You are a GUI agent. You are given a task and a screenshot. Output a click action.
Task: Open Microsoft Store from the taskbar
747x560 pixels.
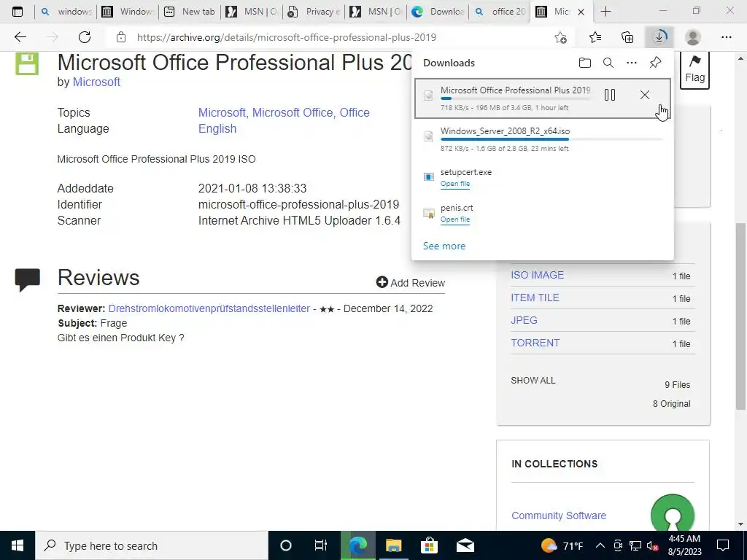(x=429, y=545)
